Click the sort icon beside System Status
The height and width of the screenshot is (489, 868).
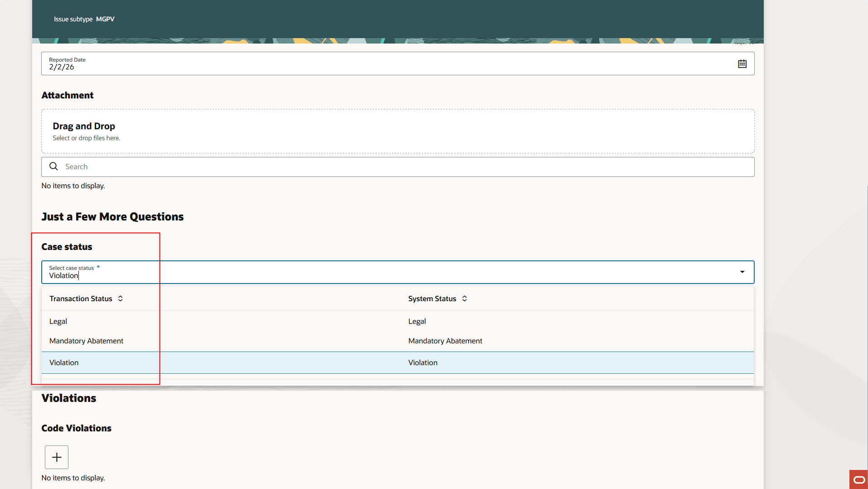coord(464,298)
